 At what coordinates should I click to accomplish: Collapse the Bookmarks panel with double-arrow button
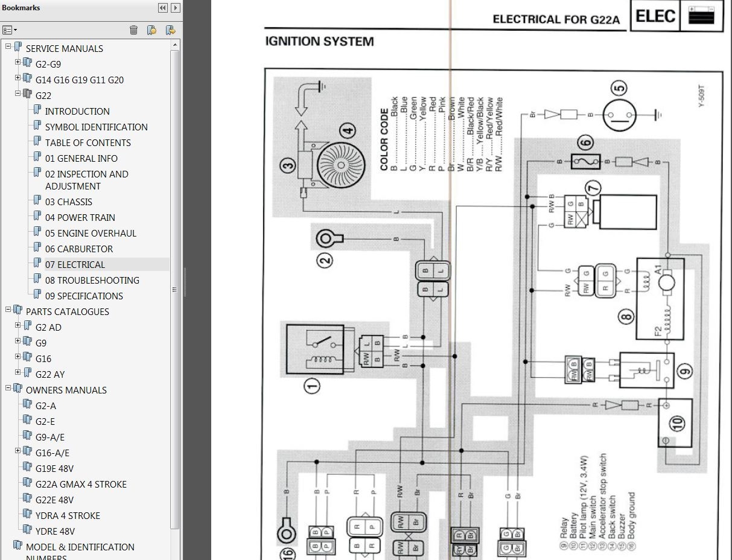(x=162, y=8)
